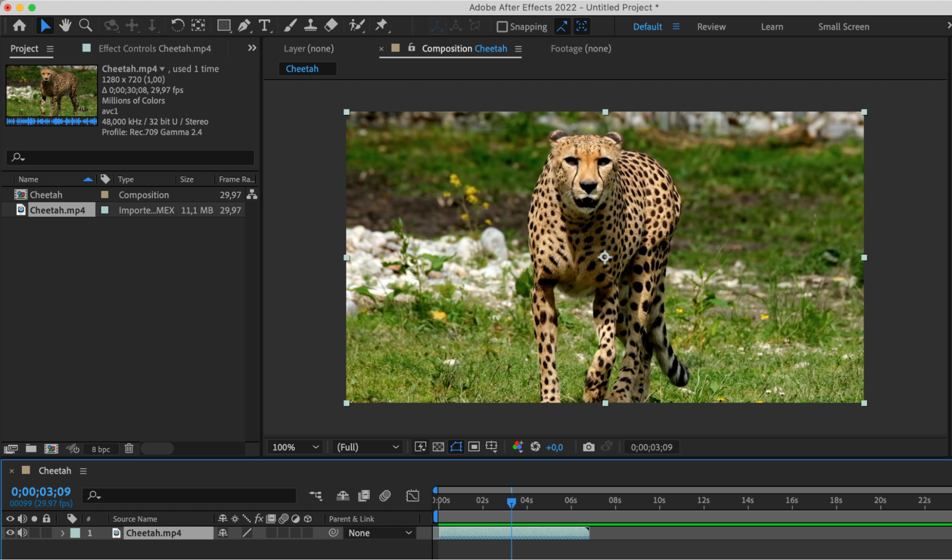Select the Hand tool

[x=65, y=26]
